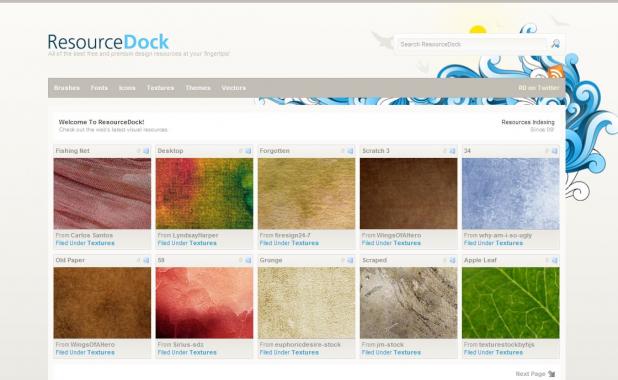
Task: Open the Icons category
Action: [127, 88]
